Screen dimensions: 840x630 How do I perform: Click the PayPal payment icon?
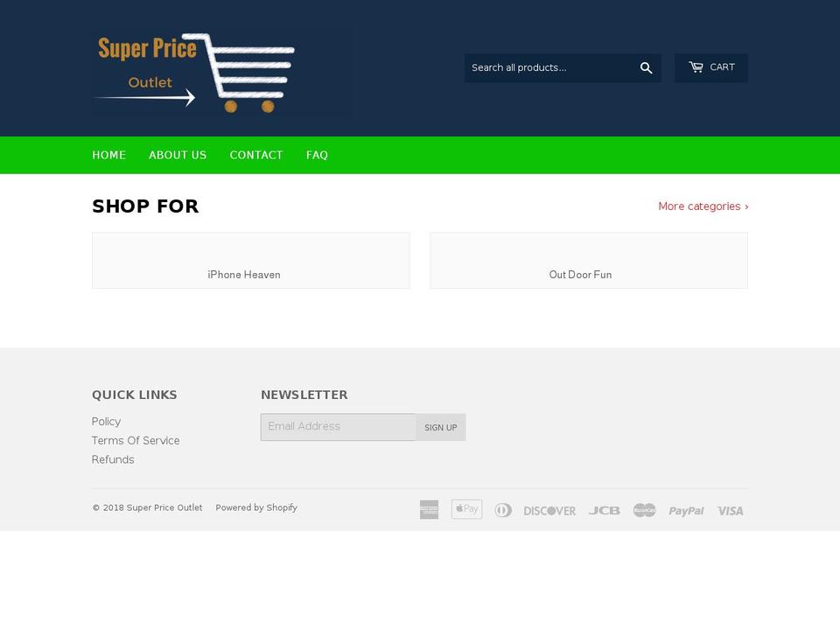pos(686,511)
